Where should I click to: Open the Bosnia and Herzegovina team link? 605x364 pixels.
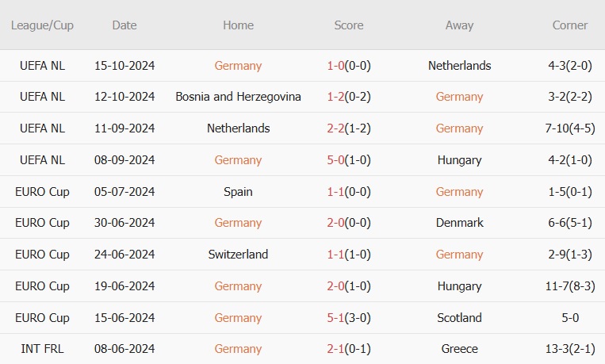[x=238, y=97]
